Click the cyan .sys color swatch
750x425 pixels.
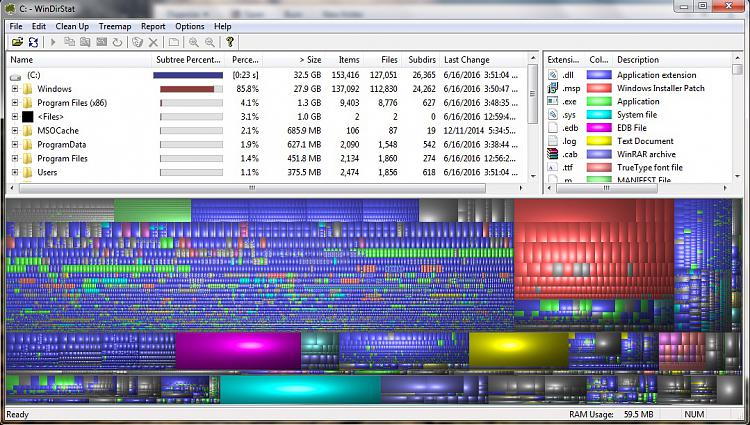(599, 115)
